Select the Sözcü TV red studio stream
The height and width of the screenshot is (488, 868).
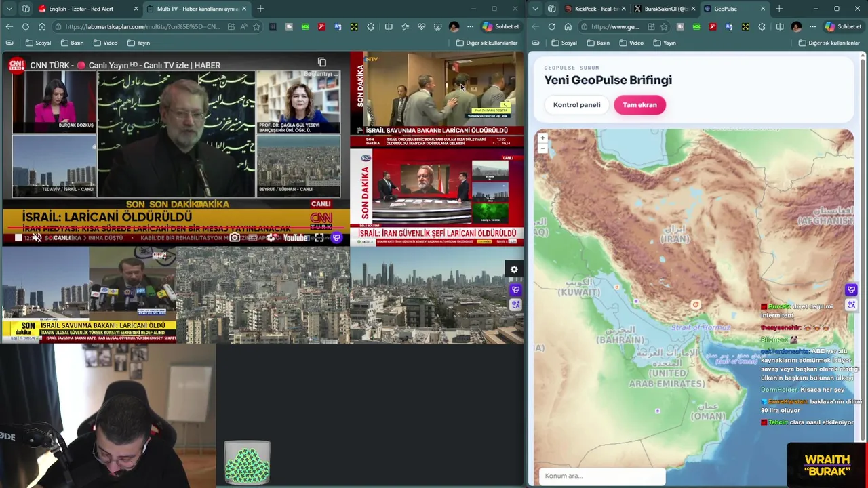point(437,198)
